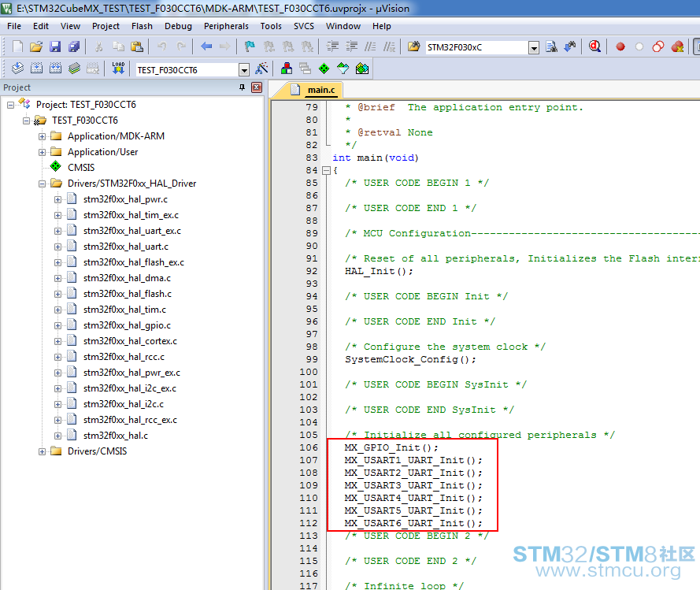700x590 pixels.
Task: Open the SVCS menu
Action: tap(304, 26)
